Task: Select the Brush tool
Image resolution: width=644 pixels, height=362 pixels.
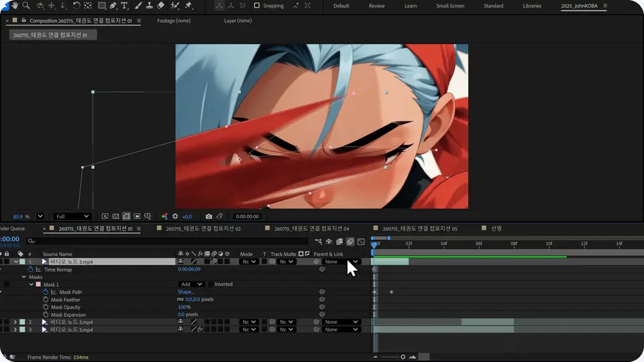Action: (138, 5)
